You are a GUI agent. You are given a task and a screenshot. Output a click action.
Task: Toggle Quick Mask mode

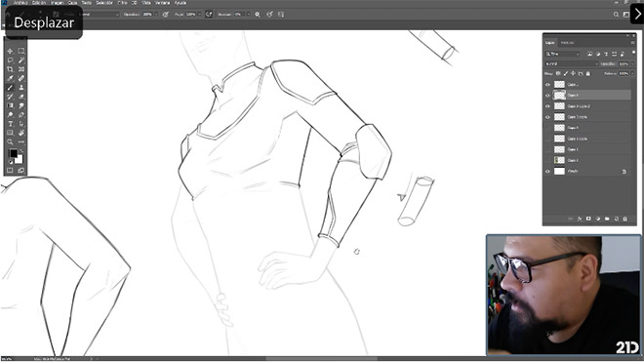(10, 170)
